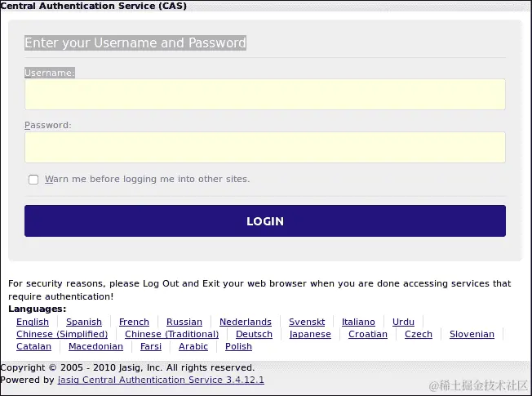Switch language to English

click(33, 322)
